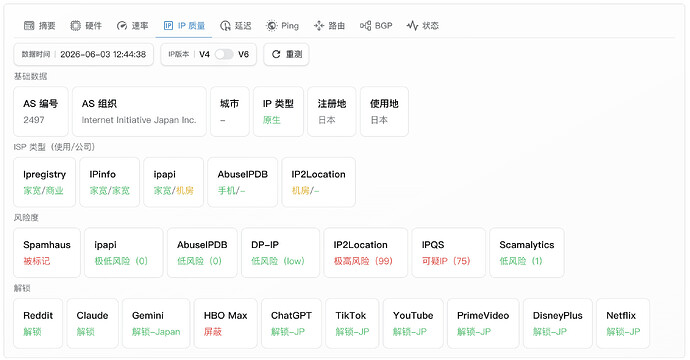Click the refresh icon in 重测
690x360 pixels.
(x=276, y=54)
